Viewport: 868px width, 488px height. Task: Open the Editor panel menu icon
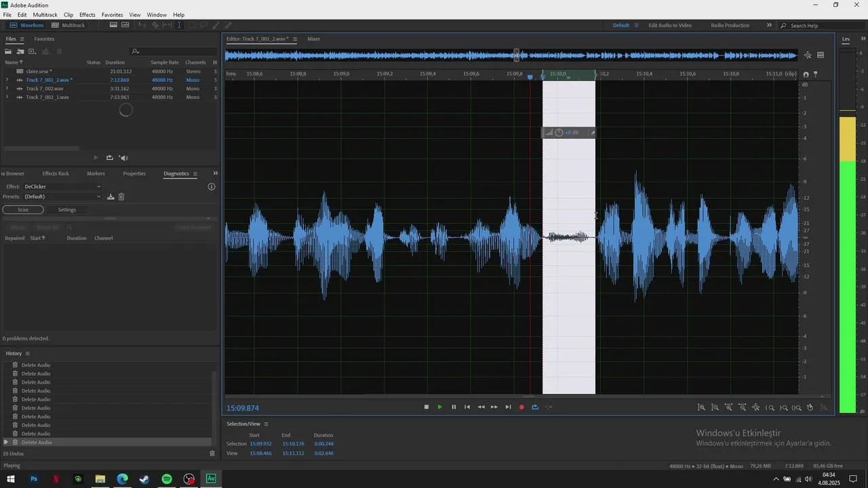[x=295, y=39]
